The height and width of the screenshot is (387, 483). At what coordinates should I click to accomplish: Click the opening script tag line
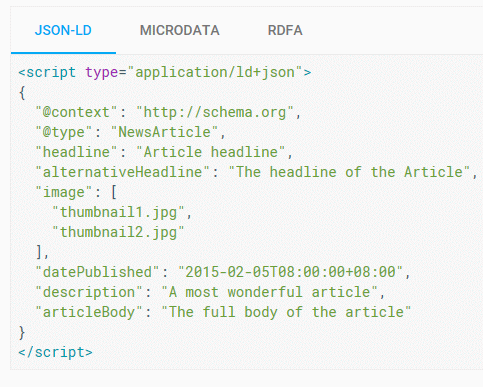coord(165,72)
